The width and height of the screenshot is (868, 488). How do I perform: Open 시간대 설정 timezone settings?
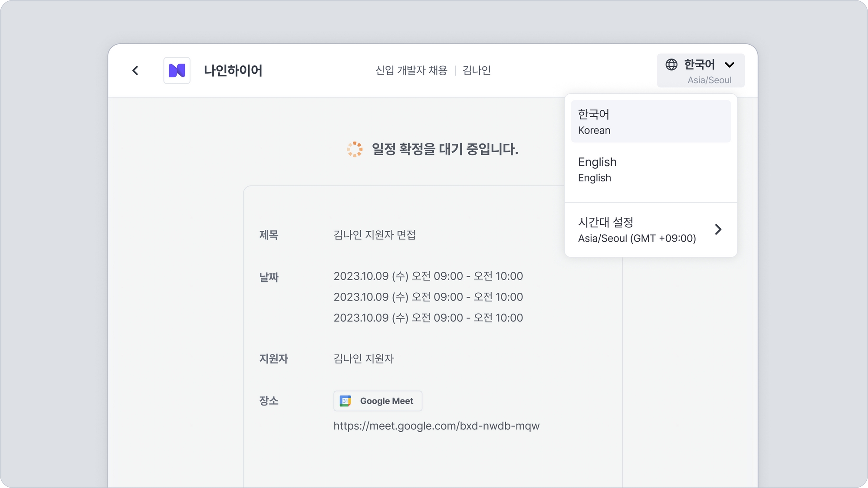[x=637, y=230]
